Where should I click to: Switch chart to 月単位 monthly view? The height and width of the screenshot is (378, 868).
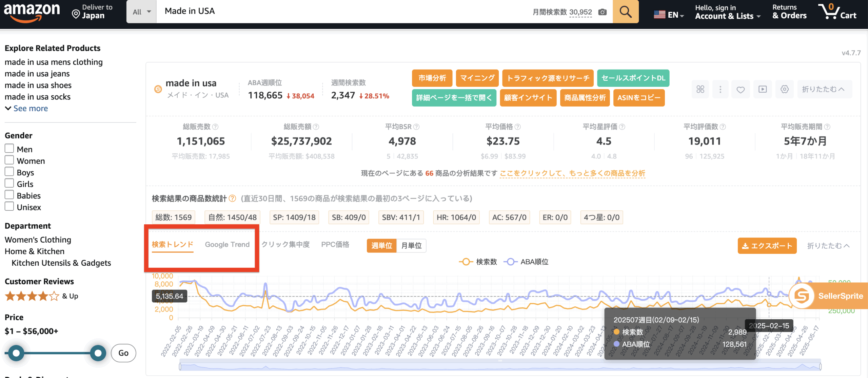411,246
